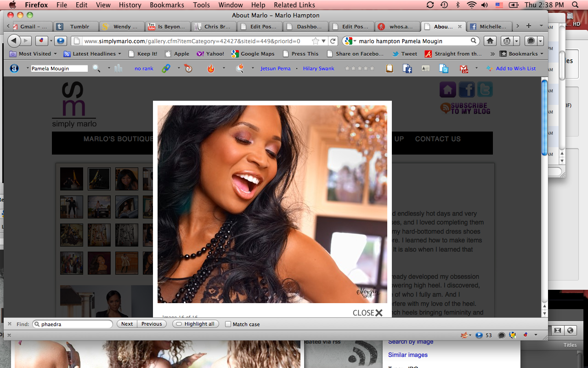Go back with the browser back arrow

14,41
